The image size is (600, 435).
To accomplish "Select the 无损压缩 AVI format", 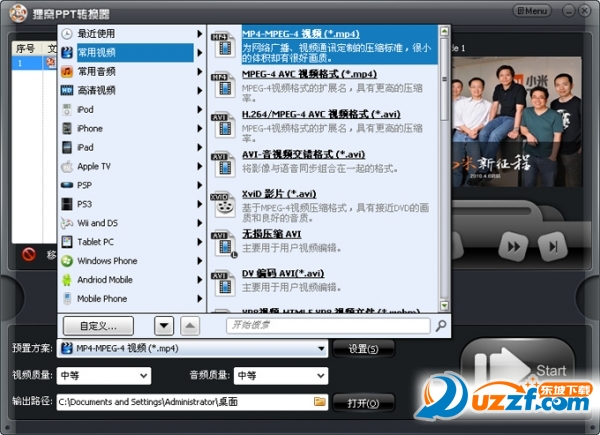I will click(x=323, y=243).
